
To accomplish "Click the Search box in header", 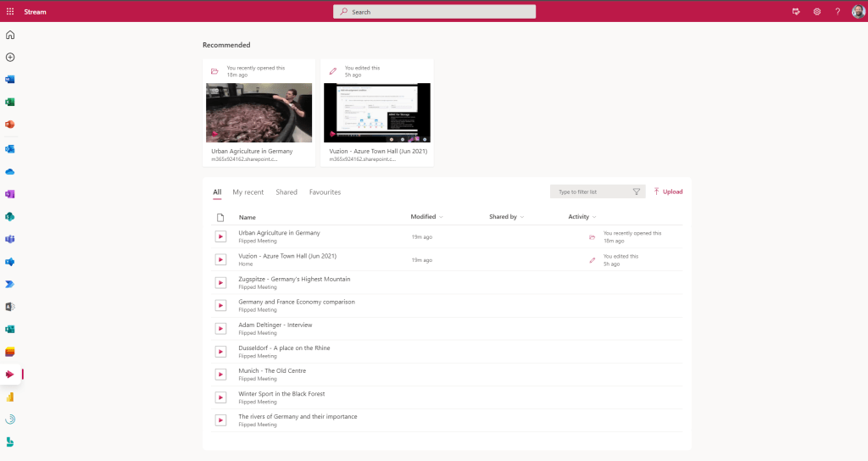I will tap(434, 12).
